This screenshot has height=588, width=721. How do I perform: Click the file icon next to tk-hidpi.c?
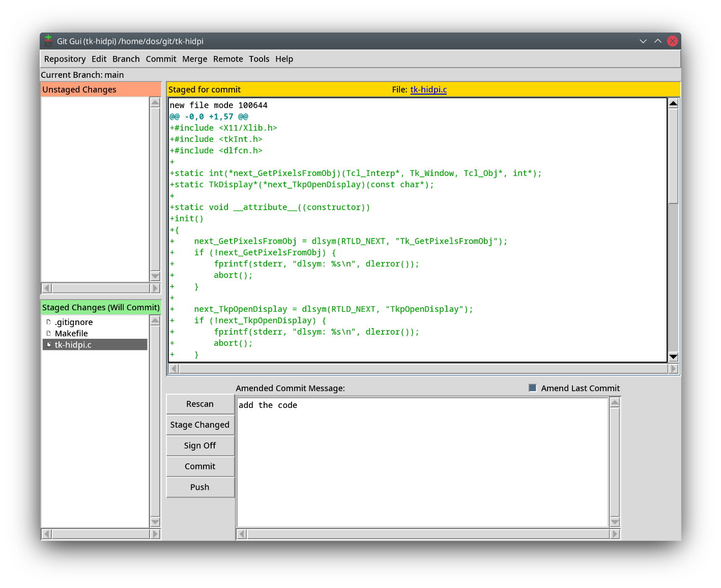tap(49, 345)
